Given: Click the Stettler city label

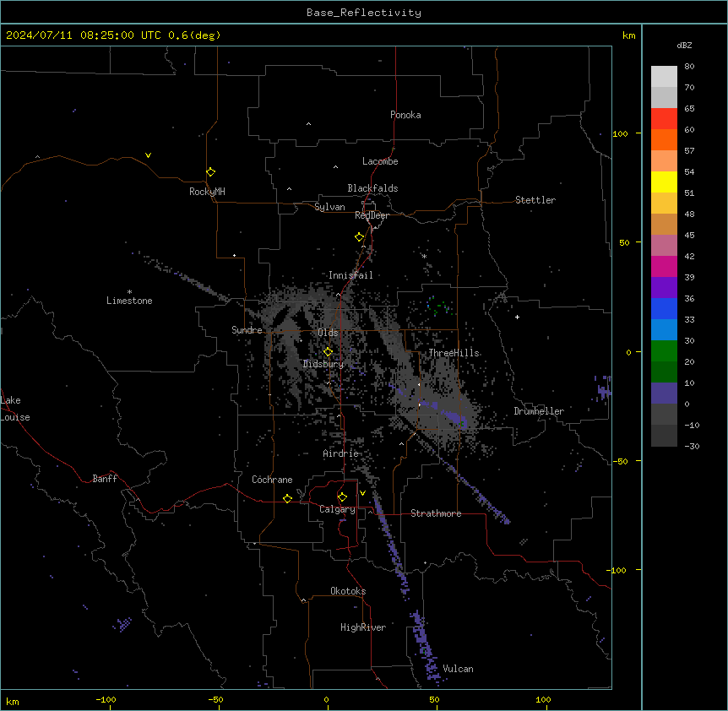Looking at the screenshot, I should 535,200.
